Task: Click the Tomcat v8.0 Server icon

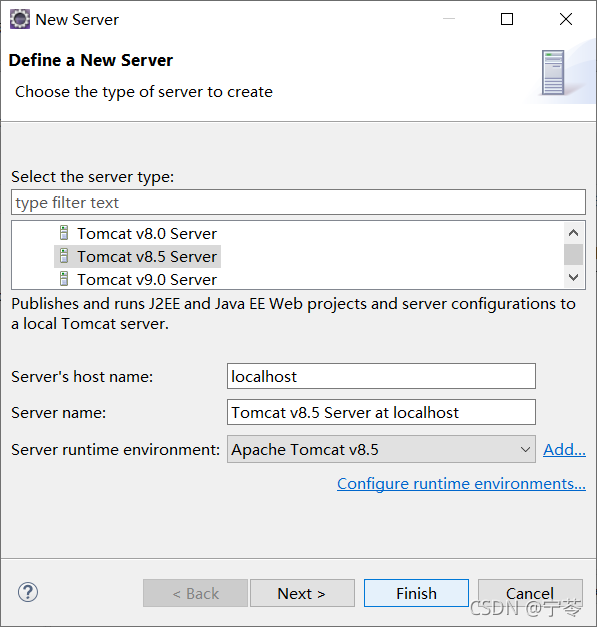Action: tap(64, 233)
